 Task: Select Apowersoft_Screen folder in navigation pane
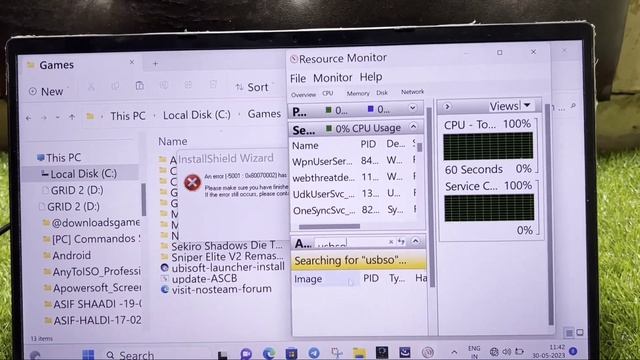point(93,288)
